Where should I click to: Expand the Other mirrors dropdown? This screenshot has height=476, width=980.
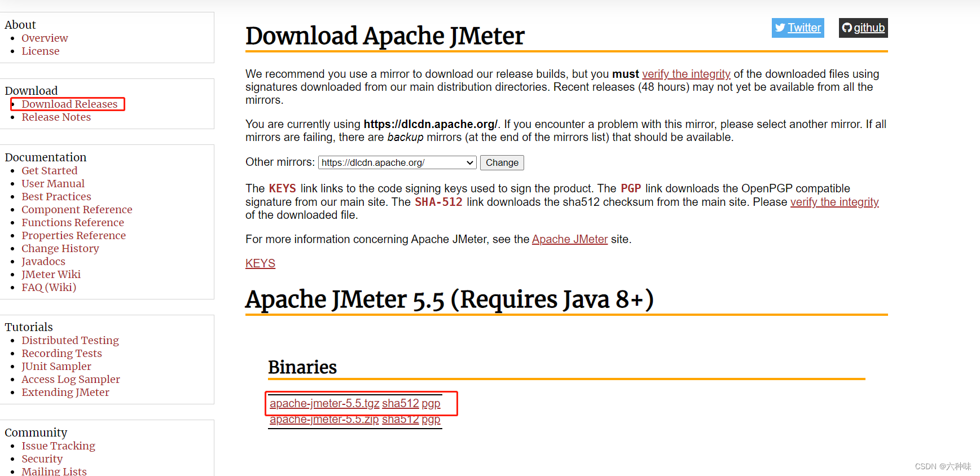[x=397, y=162]
